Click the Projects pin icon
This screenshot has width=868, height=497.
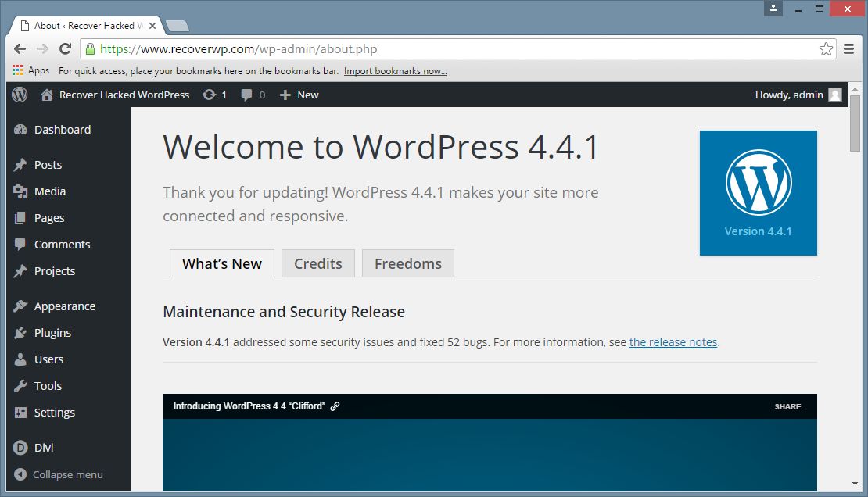(20, 270)
